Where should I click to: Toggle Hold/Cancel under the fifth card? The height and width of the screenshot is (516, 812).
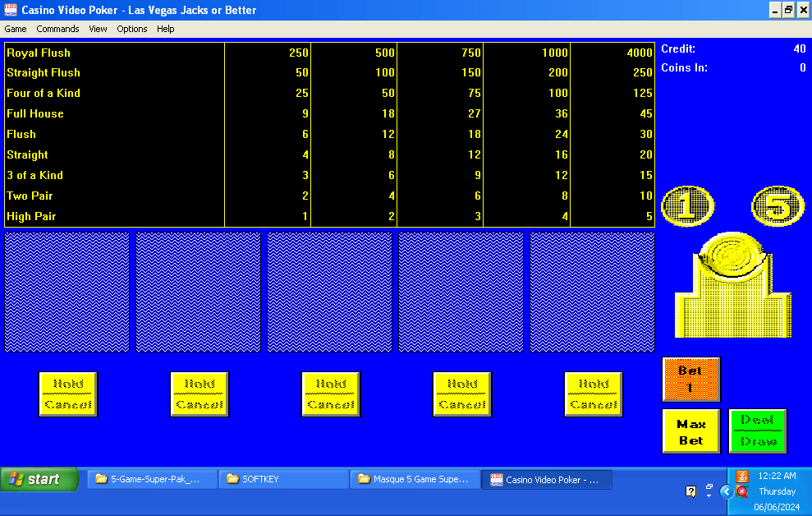[594, 394]
